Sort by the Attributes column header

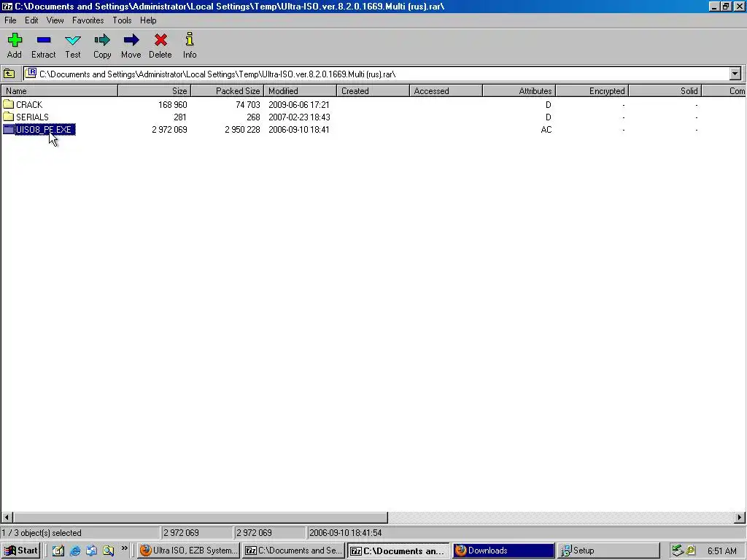click(519, 91)
